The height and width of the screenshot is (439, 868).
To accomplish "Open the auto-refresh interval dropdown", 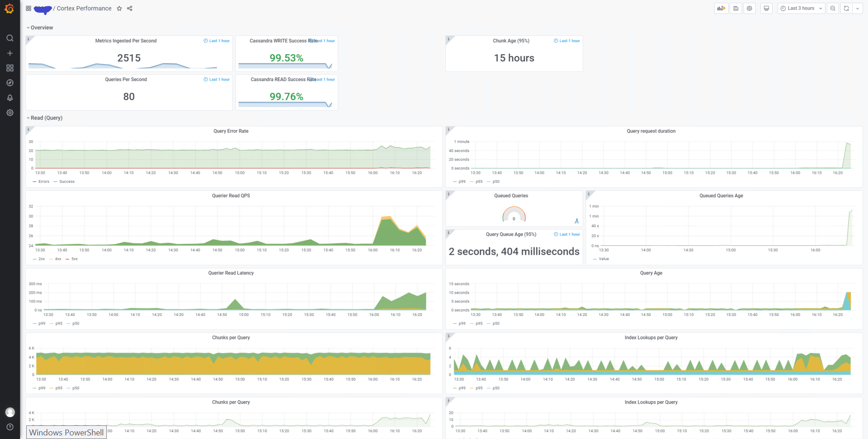I will (x=857, y=8).
